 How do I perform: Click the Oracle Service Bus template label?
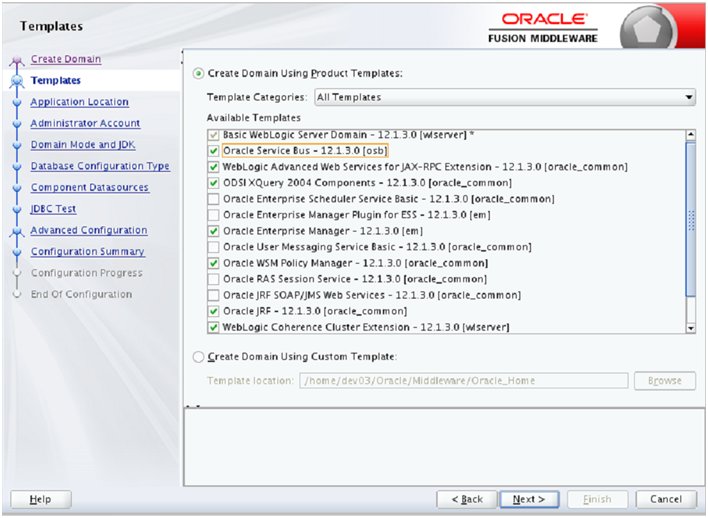[x=305, y=151]
